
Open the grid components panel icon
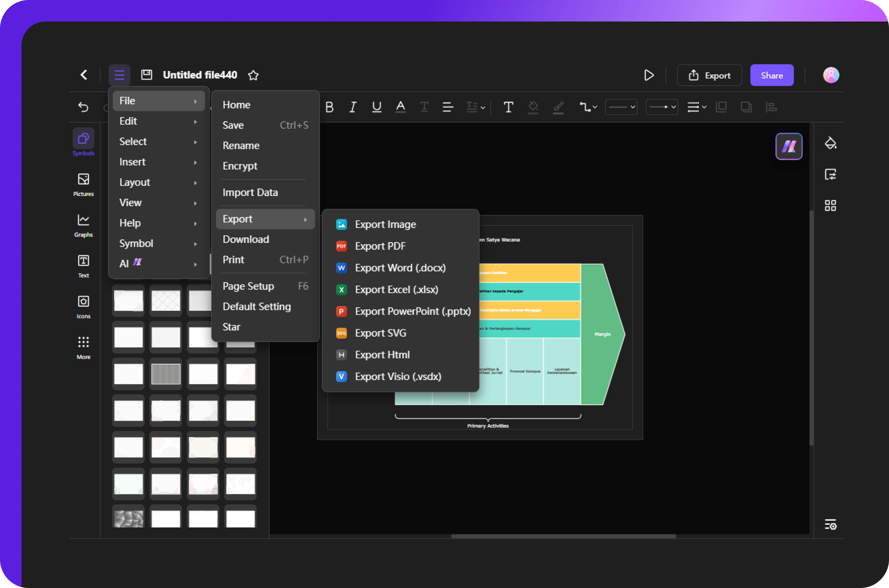pyautogui.click(x=830, y=206)
